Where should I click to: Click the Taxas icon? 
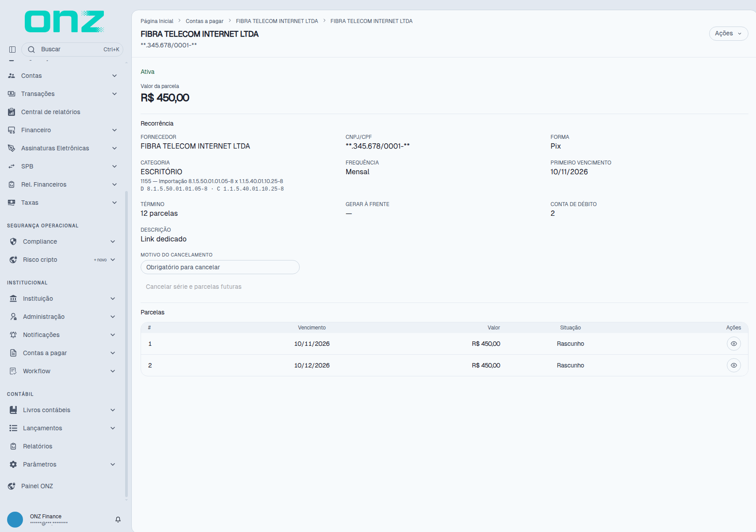11,203
